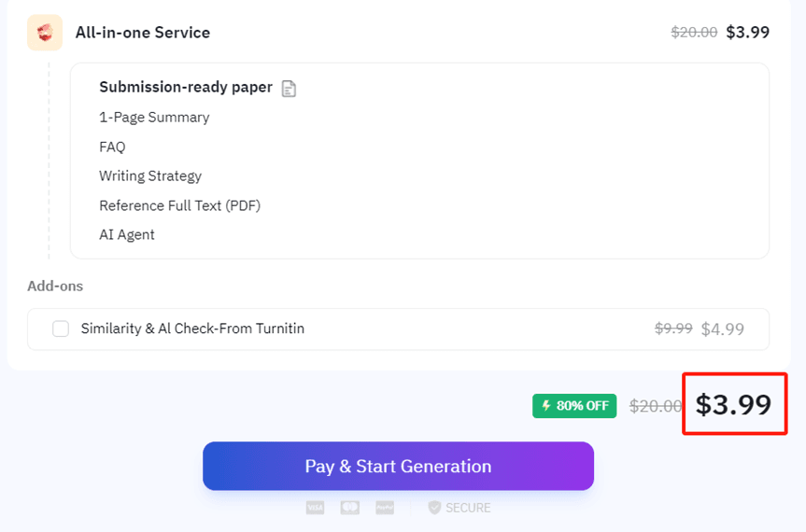Select the Writing Strategy item
This screenshot has width=806, height=532.
[x=150, y=176]
